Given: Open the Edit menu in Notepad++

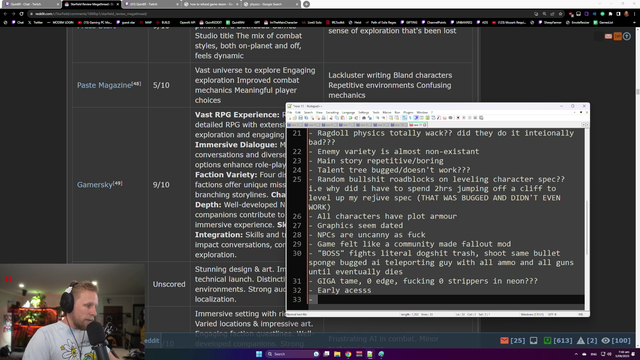Looking at the screenshot, I should point(298,112).
